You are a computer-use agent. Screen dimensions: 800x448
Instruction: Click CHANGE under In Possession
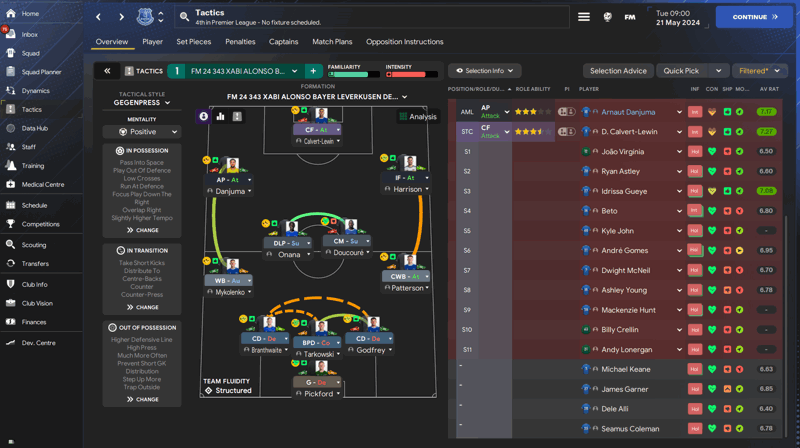[143, 230]
